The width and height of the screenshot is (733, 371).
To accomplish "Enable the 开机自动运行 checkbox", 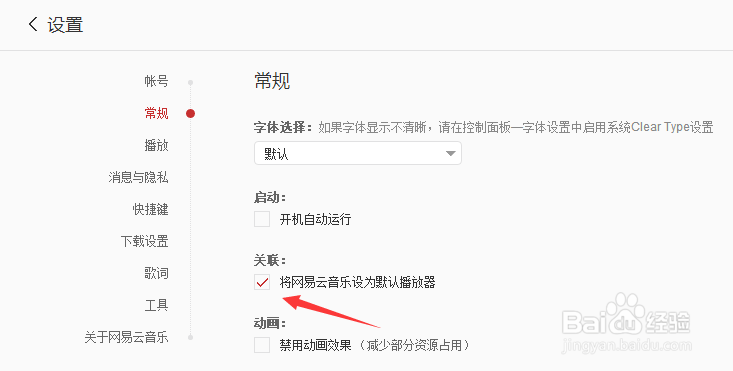I will (x=262, y=219).
